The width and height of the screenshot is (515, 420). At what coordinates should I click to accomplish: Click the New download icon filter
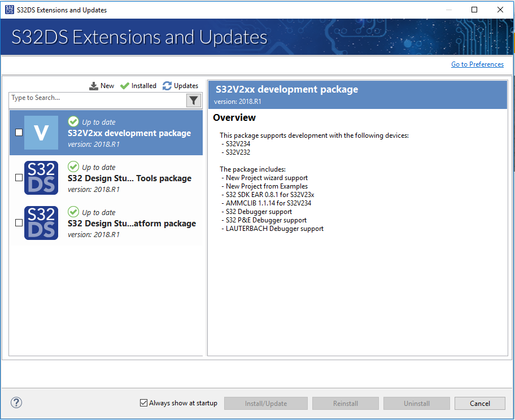click(x=94, y=86)
